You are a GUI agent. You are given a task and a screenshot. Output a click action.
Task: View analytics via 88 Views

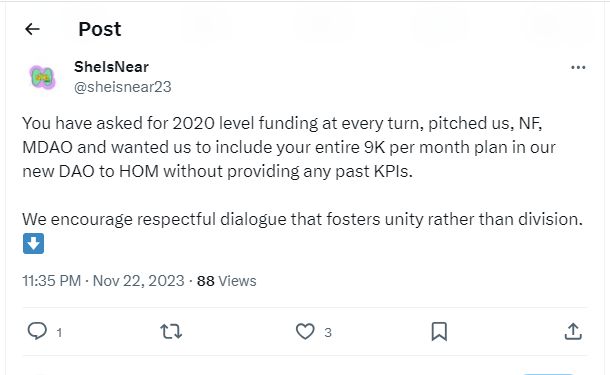[x=226, y=281]
